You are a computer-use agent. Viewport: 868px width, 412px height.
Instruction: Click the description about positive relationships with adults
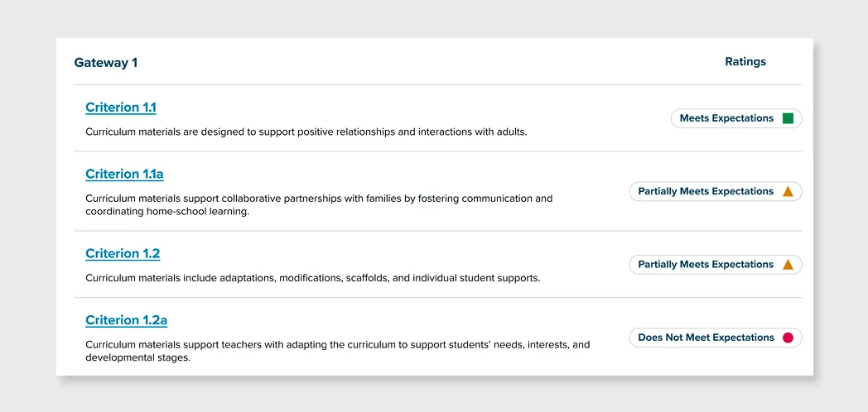(x=306, y=132)
